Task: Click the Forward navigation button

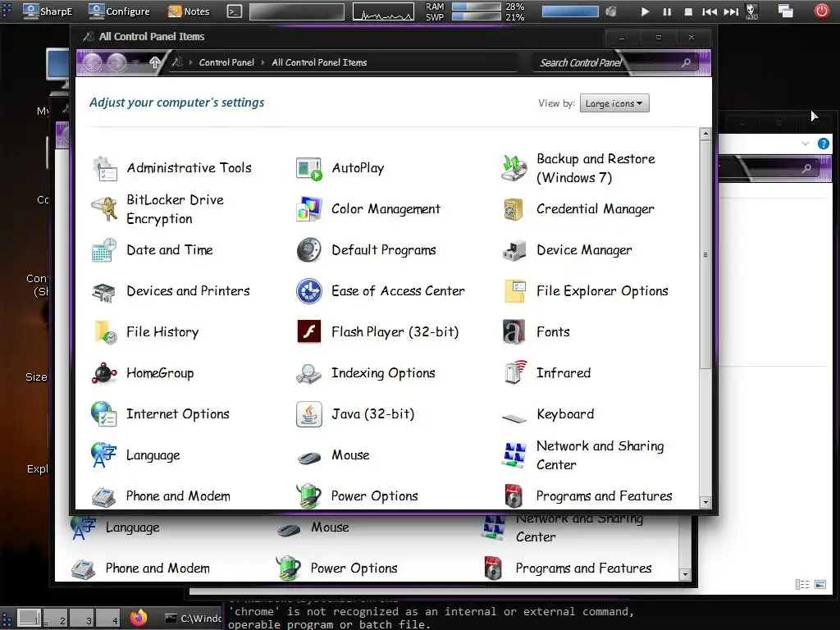Action: (116, 62)
